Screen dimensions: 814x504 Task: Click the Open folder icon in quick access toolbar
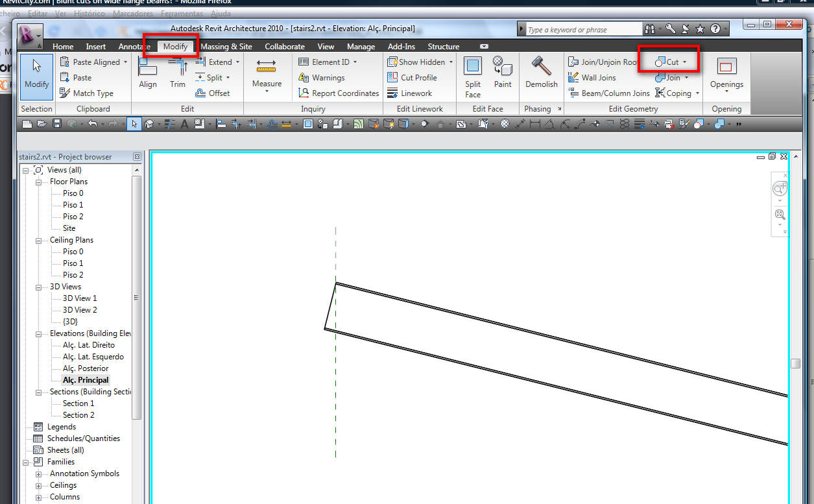(x=42, y=124)
